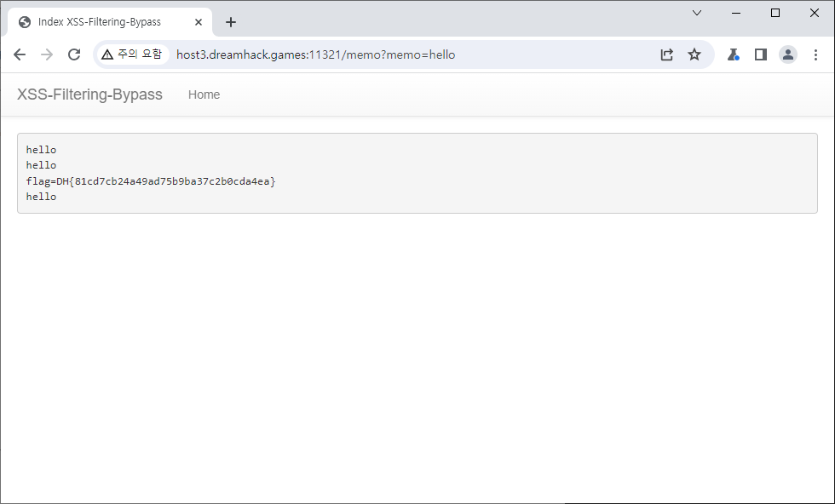Click the forward navigation arrow
Image resolution: width=835 pixels, height=504 pixels.
47,54
